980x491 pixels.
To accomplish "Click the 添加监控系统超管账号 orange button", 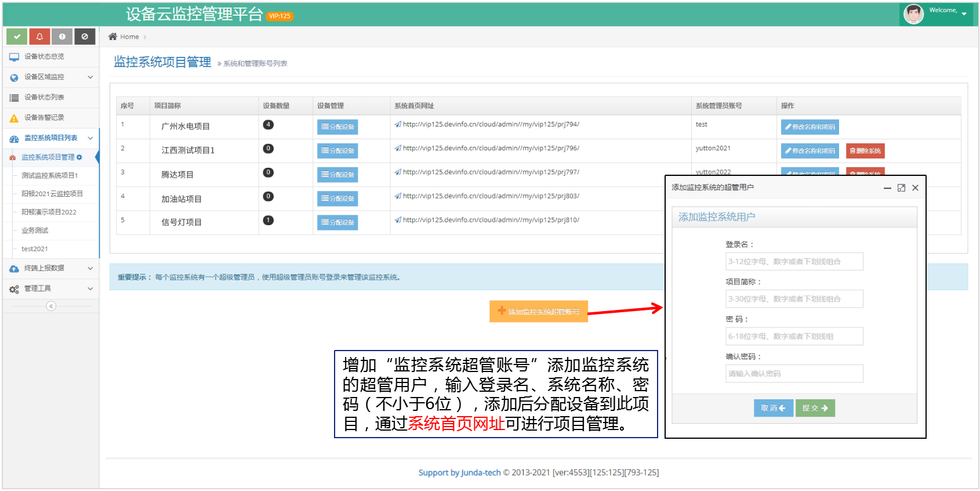I will coord(538,312).
